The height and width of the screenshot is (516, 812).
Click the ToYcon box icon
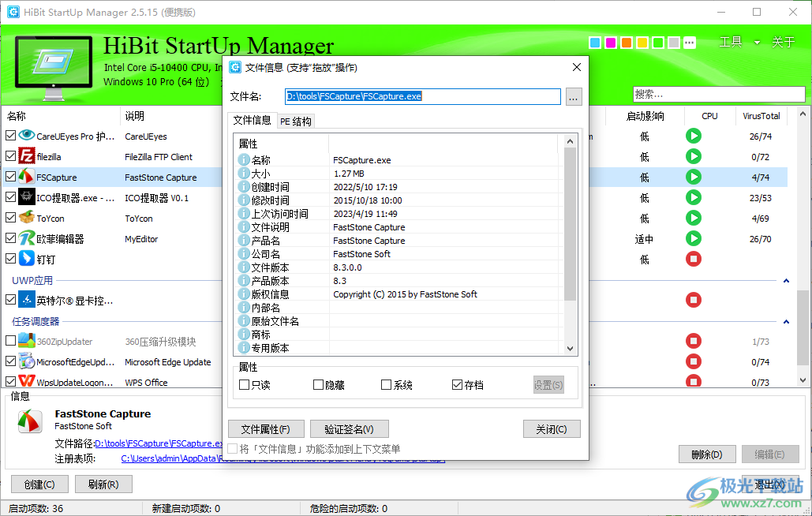[26, 218]
